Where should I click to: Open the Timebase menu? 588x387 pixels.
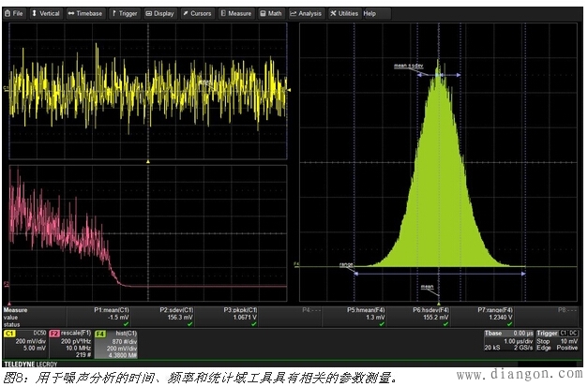(x=86, y=14)
